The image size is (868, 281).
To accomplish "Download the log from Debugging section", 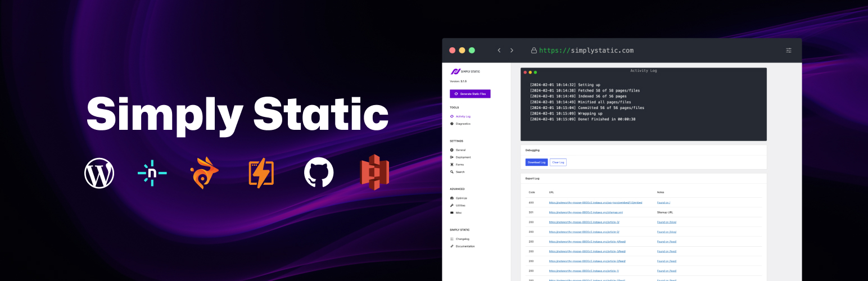I will (x=536, y=162).
